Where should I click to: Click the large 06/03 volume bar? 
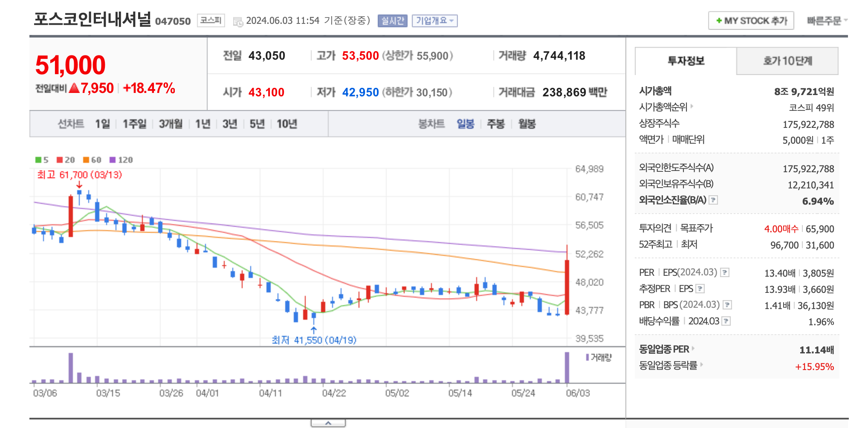click(x=567, y=367)
